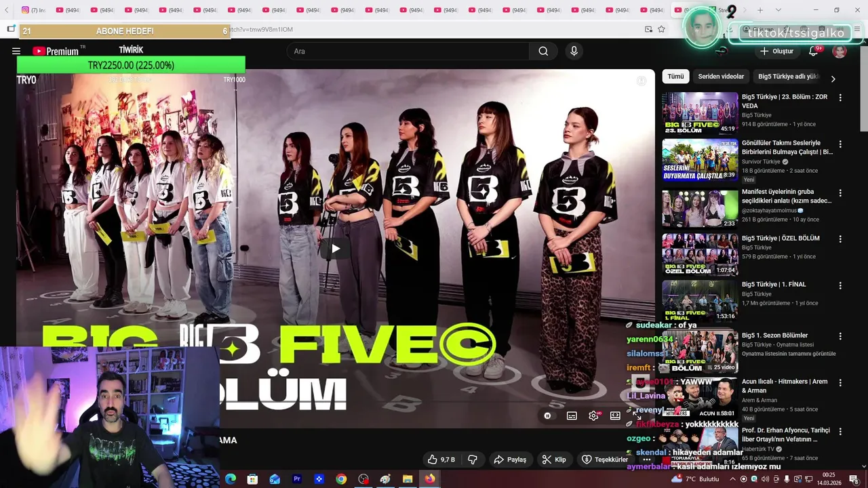Open weather widget 7°C Bulutlu

pos(696,479)
